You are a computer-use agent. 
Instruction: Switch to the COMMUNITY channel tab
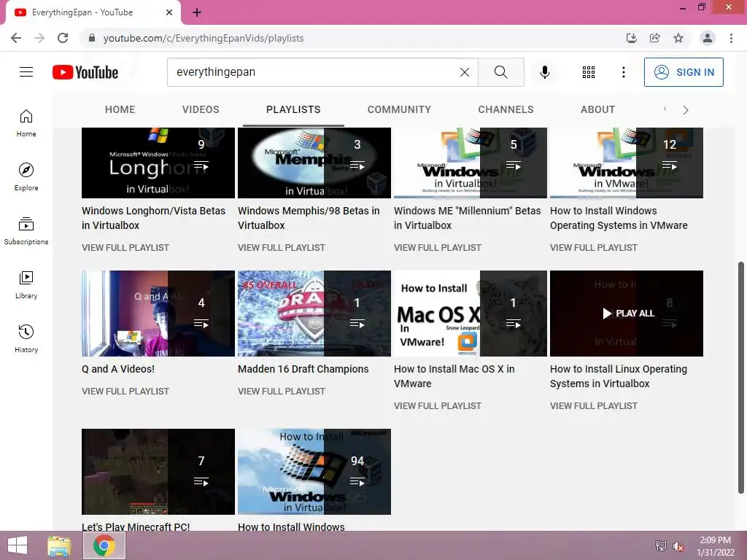[399, 109]
